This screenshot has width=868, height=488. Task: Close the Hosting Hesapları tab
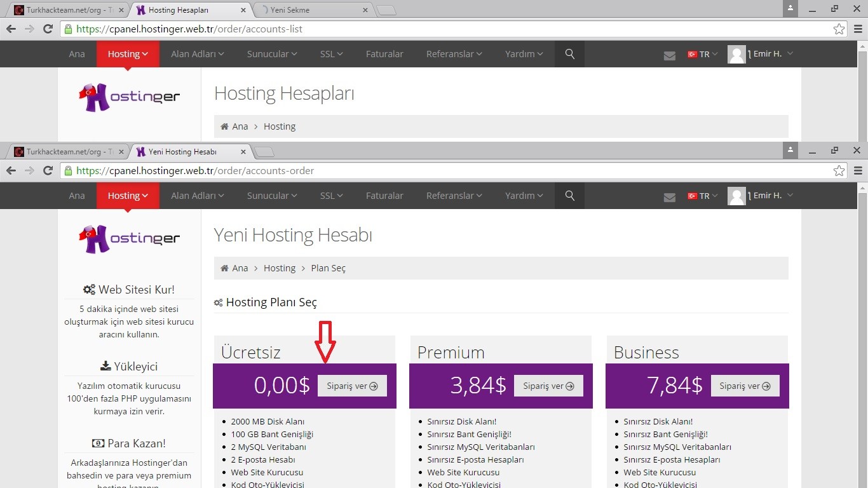243,10
